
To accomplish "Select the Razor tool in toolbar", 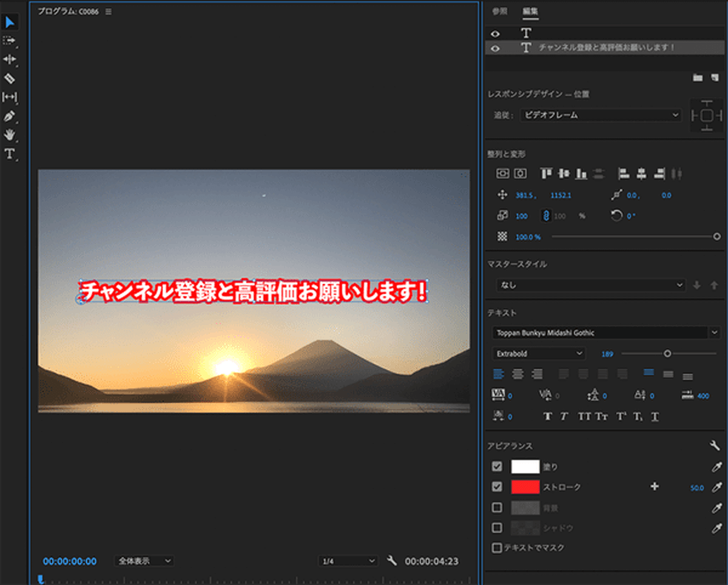I will pyautogui.click(x=10, y=78).
